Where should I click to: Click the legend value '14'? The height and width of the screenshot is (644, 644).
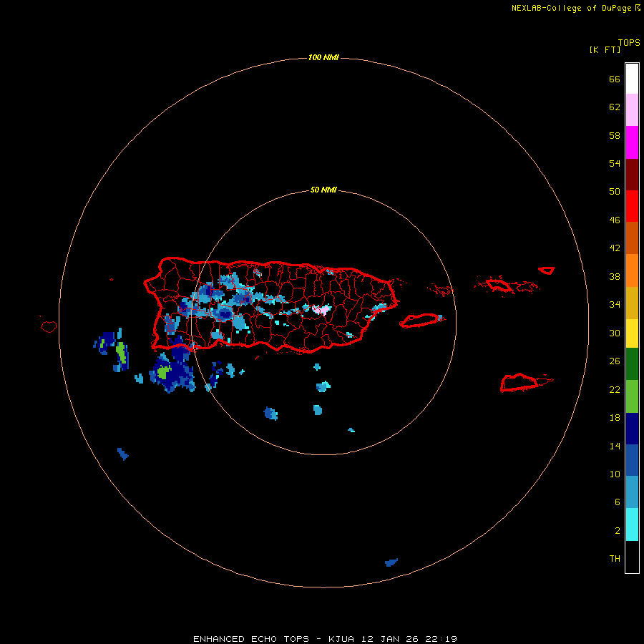[615, 446]
